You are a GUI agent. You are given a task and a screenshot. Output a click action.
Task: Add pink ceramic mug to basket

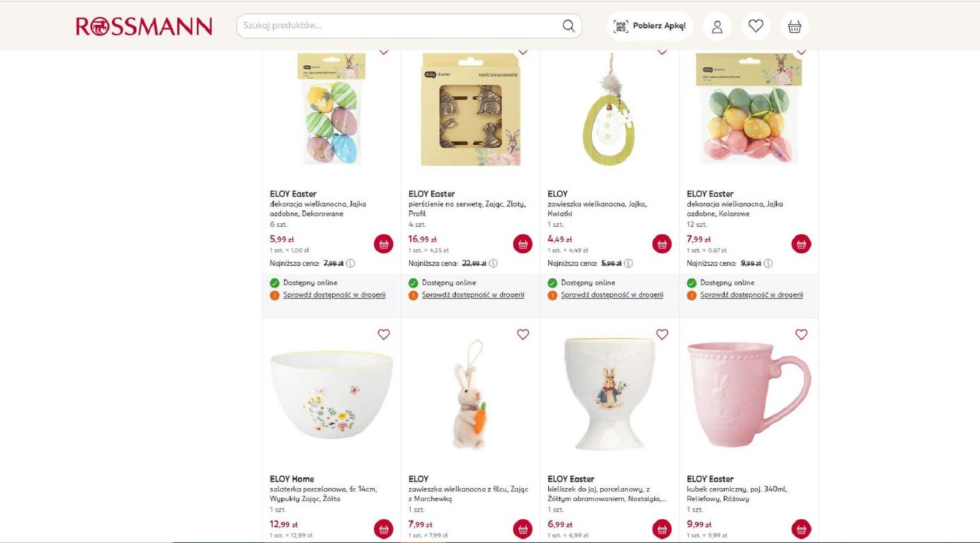(x=801, y=529)
